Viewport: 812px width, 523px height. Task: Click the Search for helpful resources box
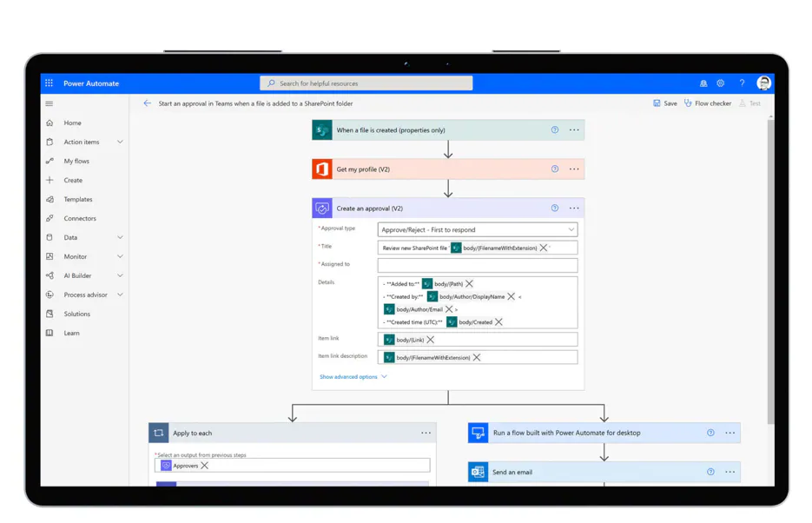click(x=366, y=83)
